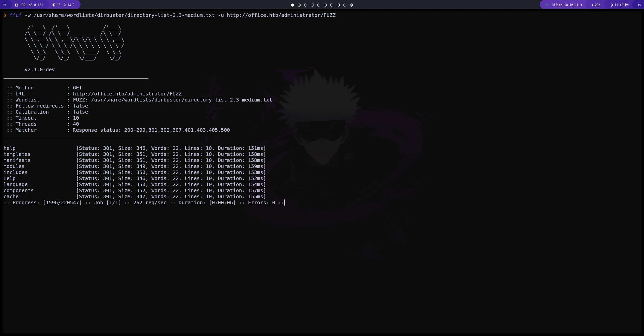This screenshot has width=644, height=336.
Task: Click the underlined directory-list-2.3-medium.txt wordlist path
Action: tap(124, 15)
